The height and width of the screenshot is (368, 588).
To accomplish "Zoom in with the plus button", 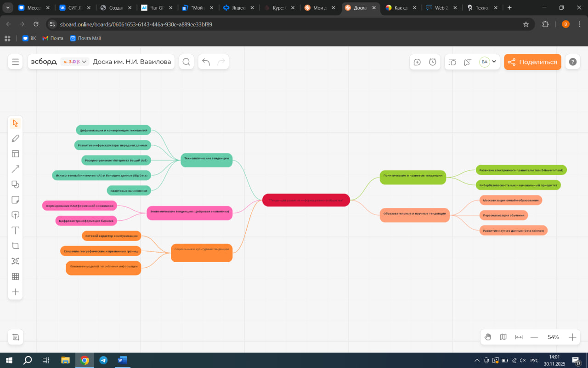I will tap(572, 337).
